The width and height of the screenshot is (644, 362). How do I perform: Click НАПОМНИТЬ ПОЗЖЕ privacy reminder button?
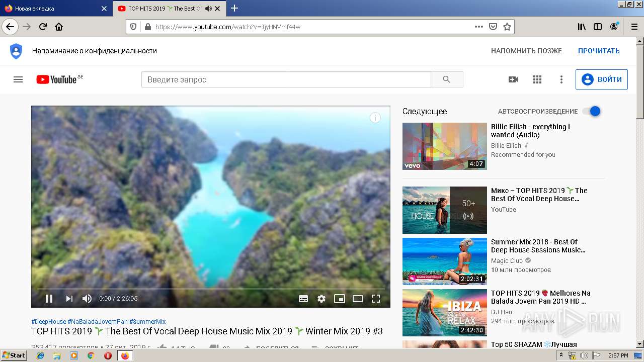pyautogui.click(x=526, y=51)
